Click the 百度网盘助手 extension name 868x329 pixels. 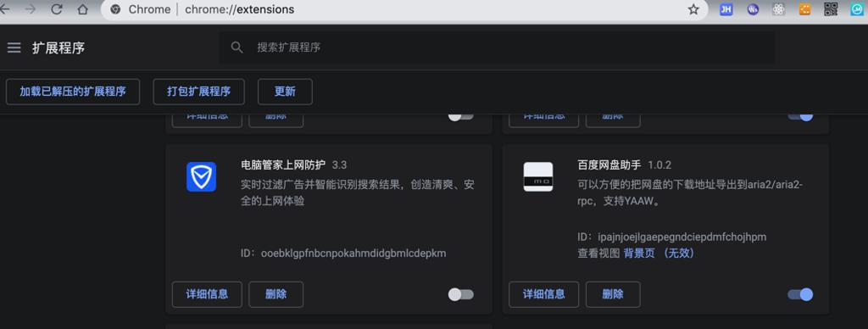point(609,165)
